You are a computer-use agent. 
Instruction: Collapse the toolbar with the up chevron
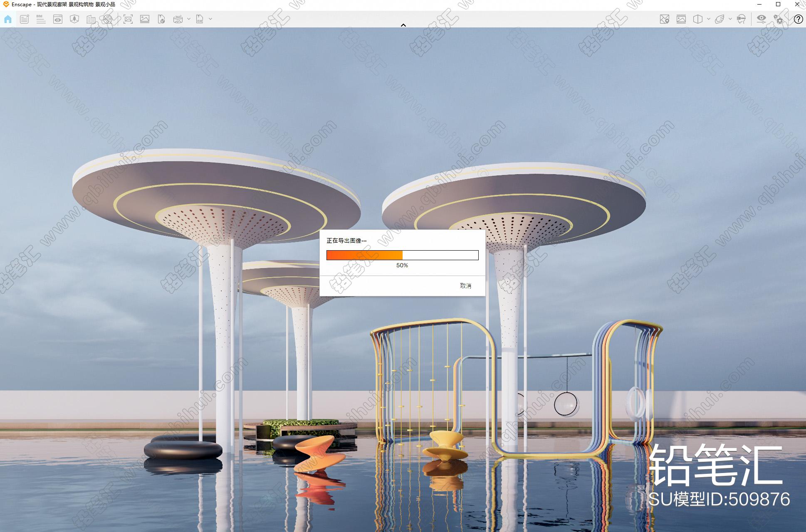(403, 25)
